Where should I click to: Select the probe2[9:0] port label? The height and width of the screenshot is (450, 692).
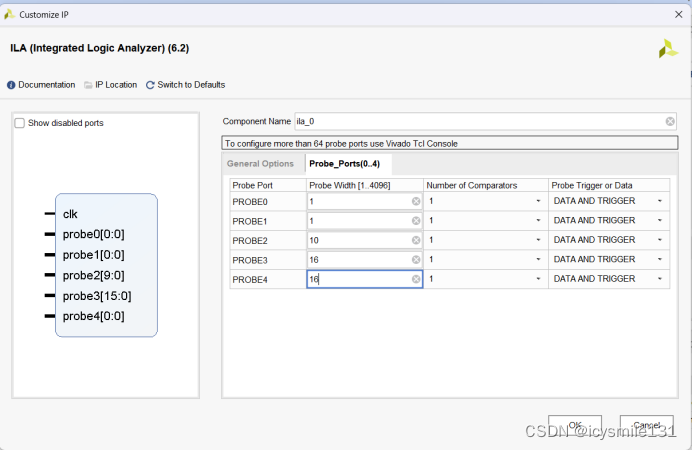94,275
